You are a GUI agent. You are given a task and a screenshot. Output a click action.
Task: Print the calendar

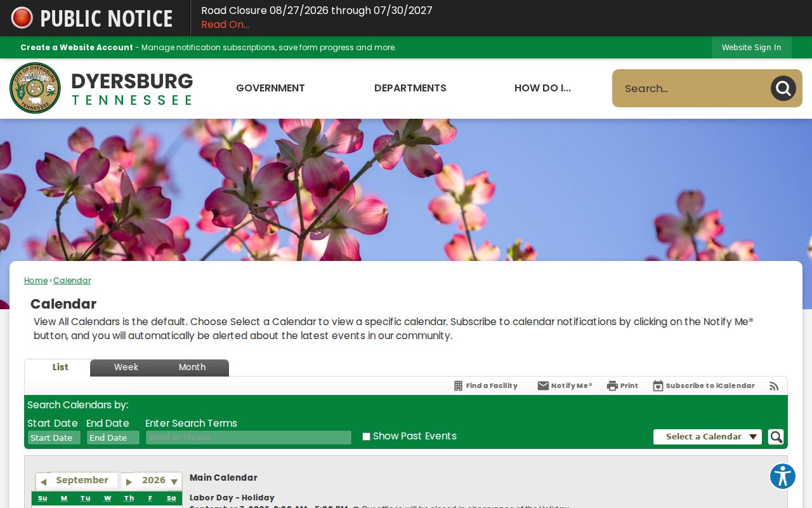622,385
